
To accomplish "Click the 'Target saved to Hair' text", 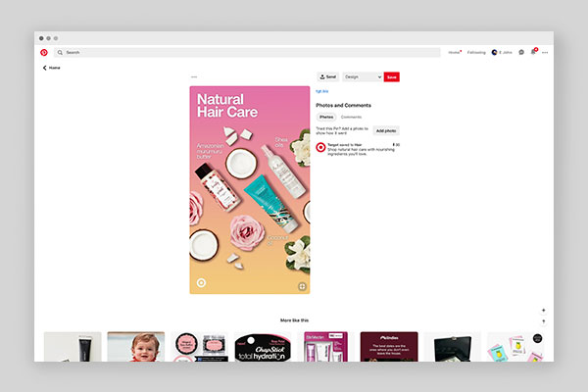I will coord(345,145).
